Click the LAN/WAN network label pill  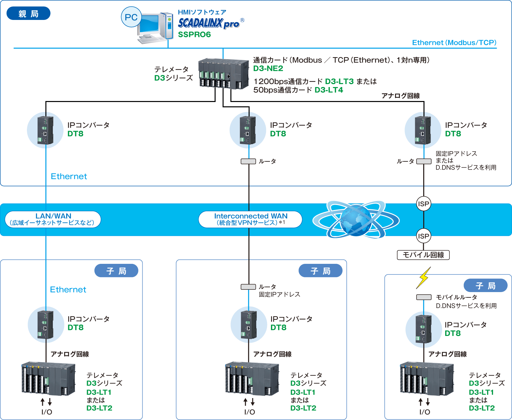click(x=53, y=219)
